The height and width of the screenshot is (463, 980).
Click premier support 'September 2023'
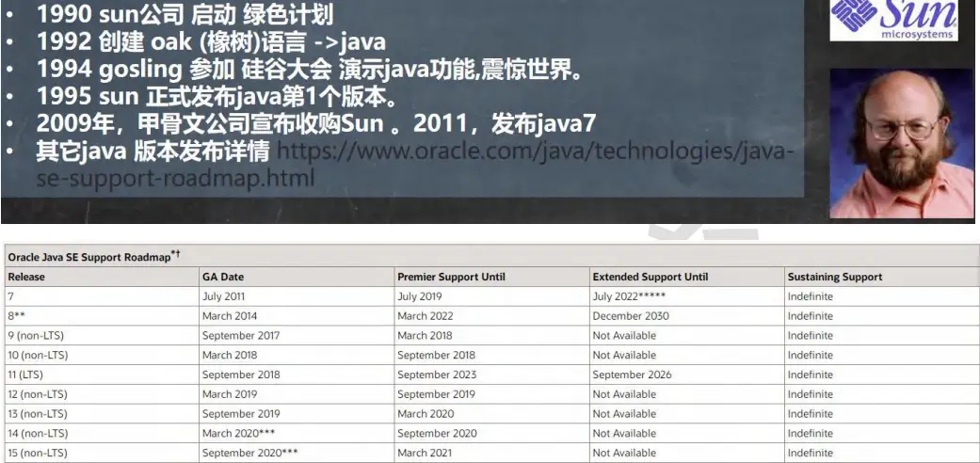[437, 375]
